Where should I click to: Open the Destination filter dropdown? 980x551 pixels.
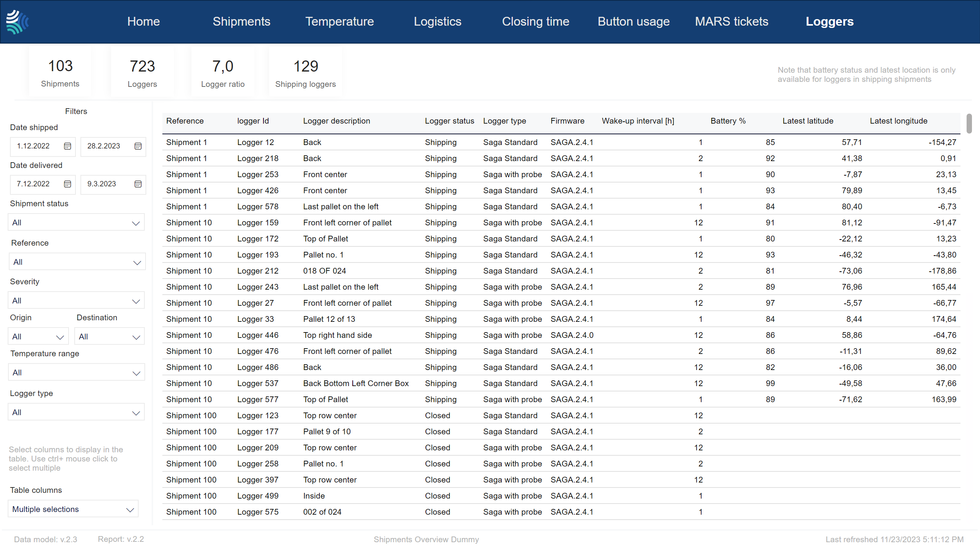(x=110, y=336)
